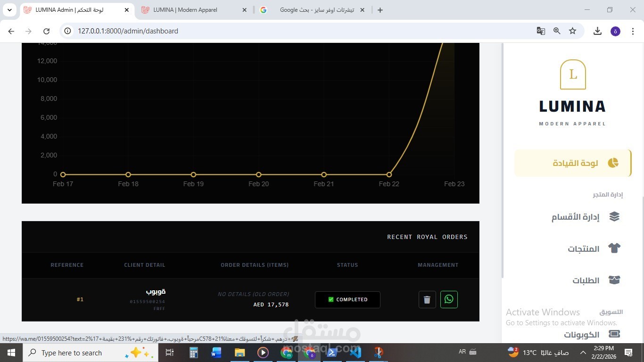Go to المنتجات products shirt icon
644x362 pixels.
tap(614, 248)
